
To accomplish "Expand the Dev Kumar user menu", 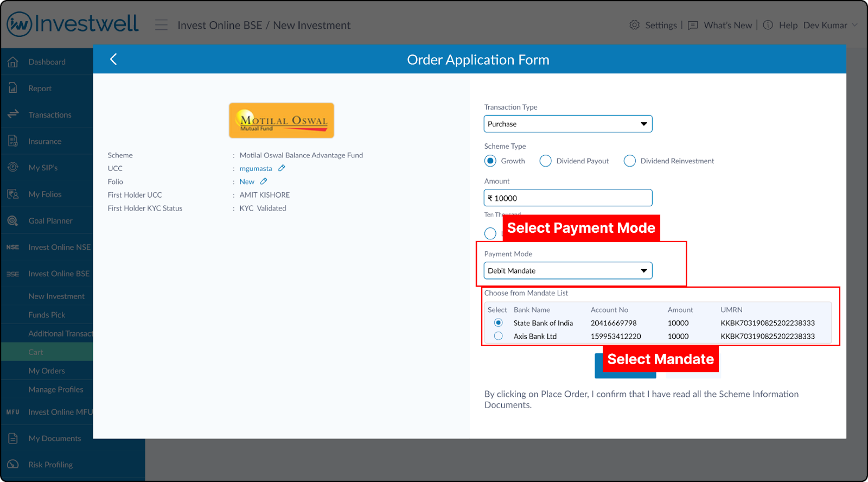I will coord(831,25).
